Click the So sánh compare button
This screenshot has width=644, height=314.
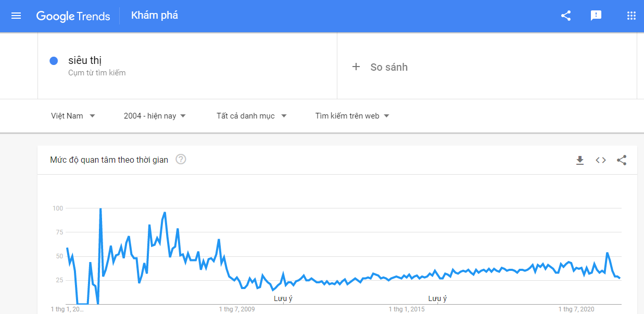pos(388,67)
